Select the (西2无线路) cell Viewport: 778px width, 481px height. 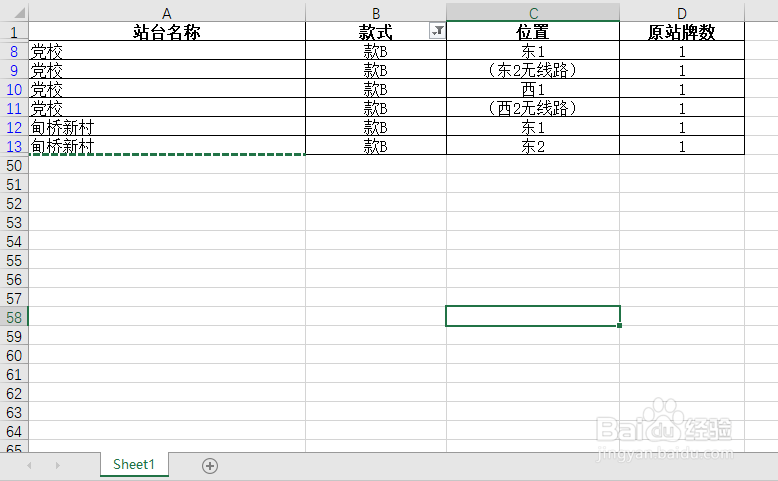pos(533,108)
